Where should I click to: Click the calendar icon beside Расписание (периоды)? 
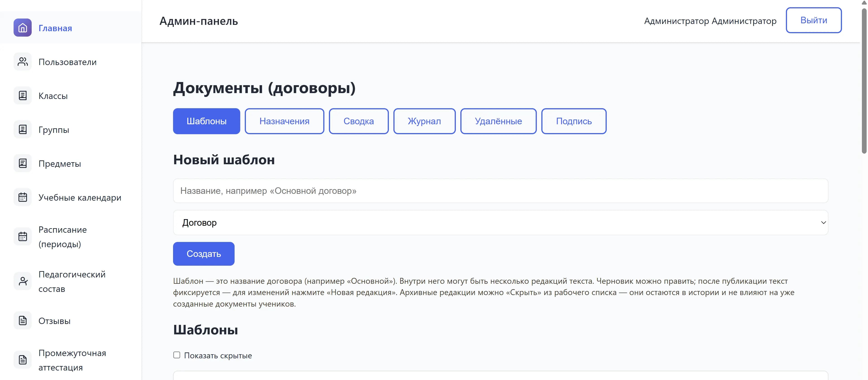pos(23,237)
